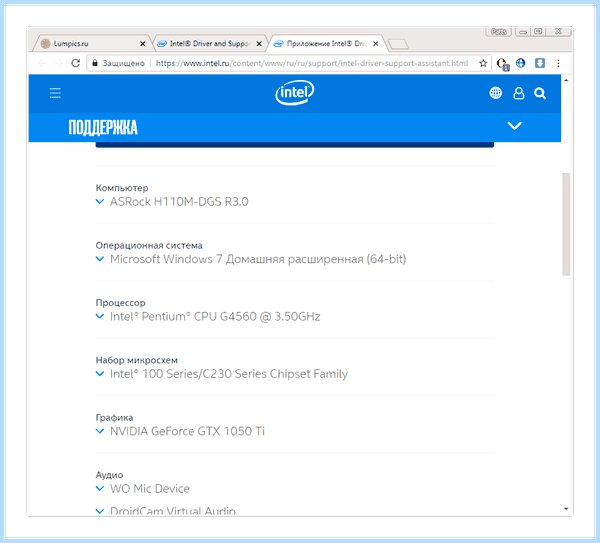Click the Аудио label

[109, 475]
